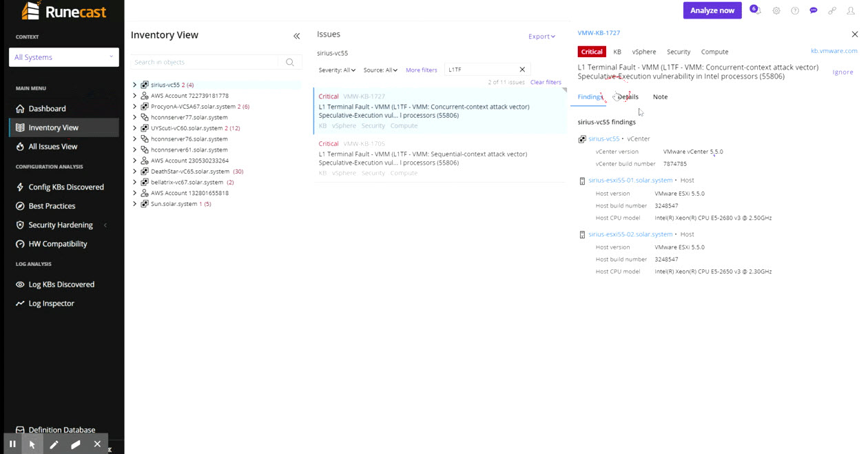This screenshot has width=868, height=454.
Task: Open the Source: All dropdown
Action: point(380,70)
